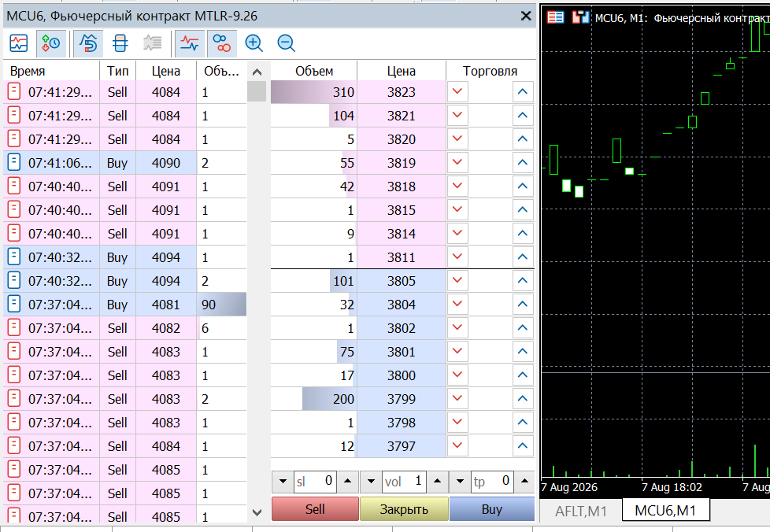Click blue up arrow at price 3805
This screenshot has height=532, width=770.
tap(523, 281)
